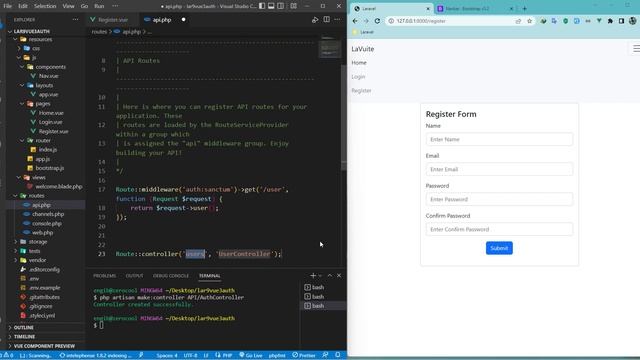The height and width of the screenshot is (360, 640).
Task: Click the UTF-8 encoding status item
Action: 190,356
